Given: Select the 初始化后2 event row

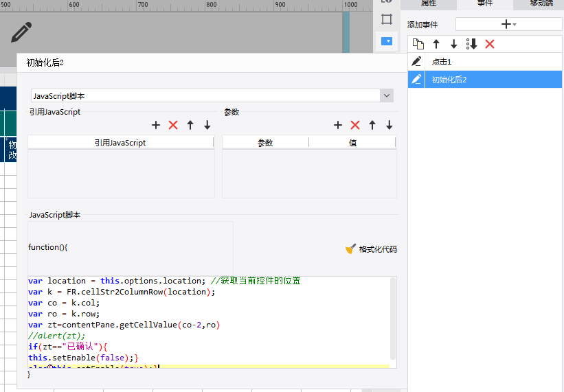Looking at the screenshot, I should click(x=485, y=79).
